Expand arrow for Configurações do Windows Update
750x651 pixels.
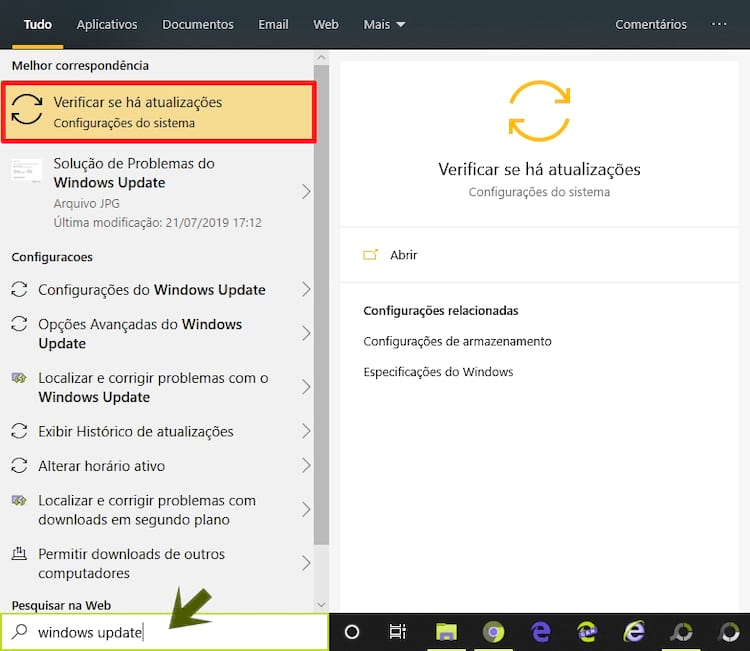pos(306,290)
